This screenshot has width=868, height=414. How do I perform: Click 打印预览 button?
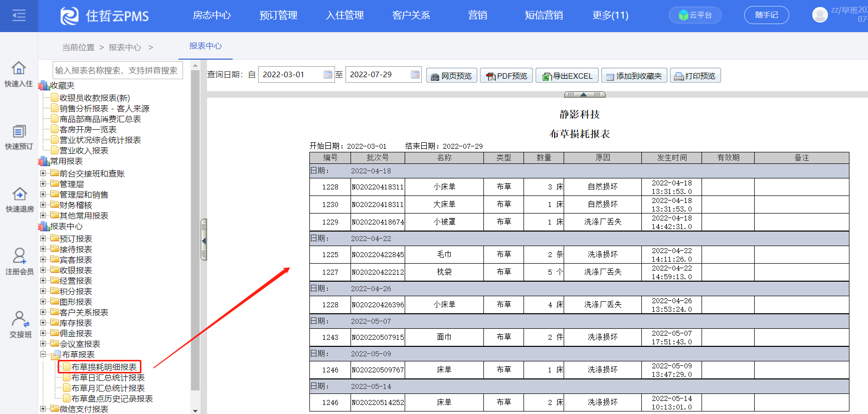coord(696,76)
